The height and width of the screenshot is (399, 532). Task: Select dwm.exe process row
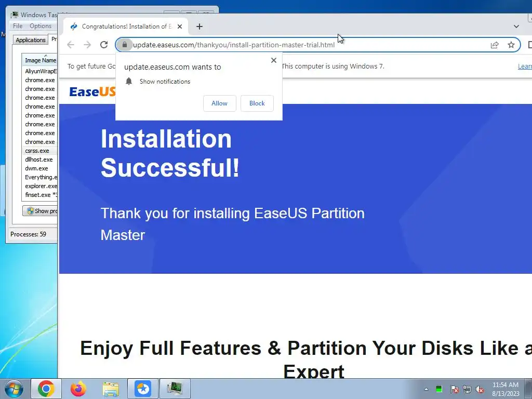[x=40, y=168]
